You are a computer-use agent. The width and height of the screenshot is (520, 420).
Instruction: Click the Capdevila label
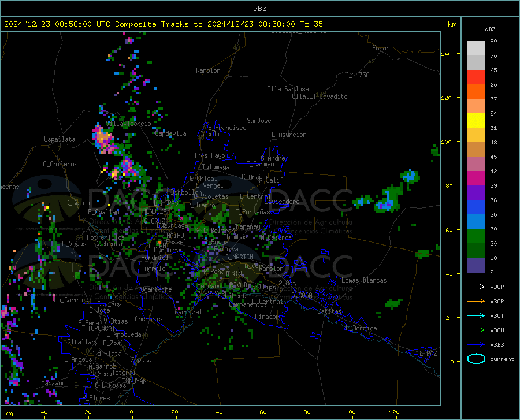point(170,133)
